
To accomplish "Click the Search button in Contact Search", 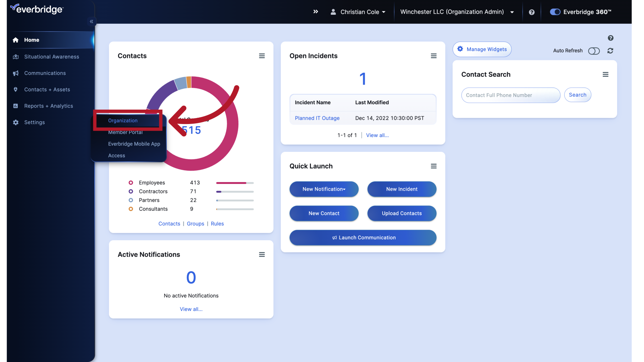I will click(578, 95).
